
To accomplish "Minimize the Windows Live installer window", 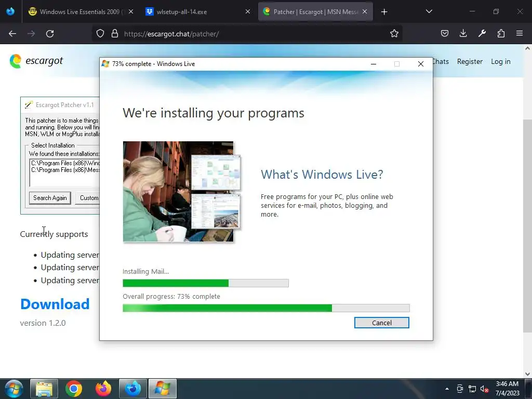I will tap(373, 64).
